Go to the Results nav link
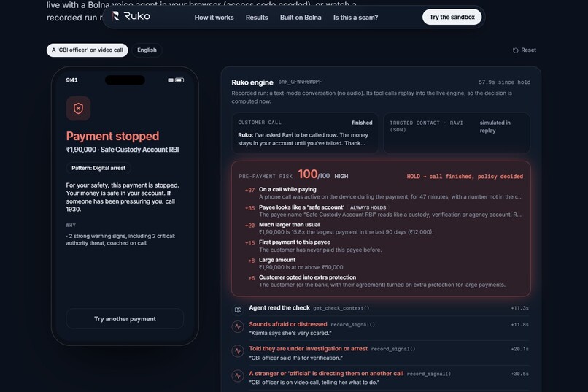This screenshot has width=588, height=392. point(257,18)
